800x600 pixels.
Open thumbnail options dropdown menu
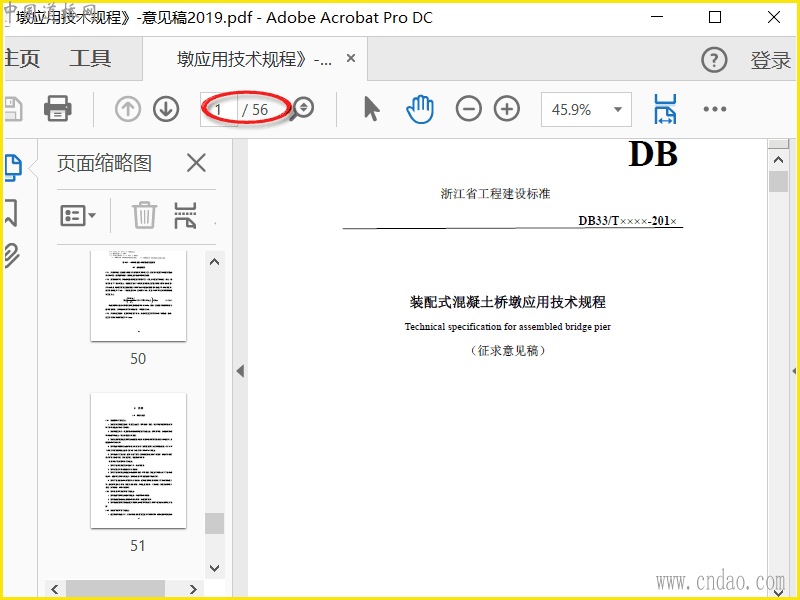pos(78,215)
